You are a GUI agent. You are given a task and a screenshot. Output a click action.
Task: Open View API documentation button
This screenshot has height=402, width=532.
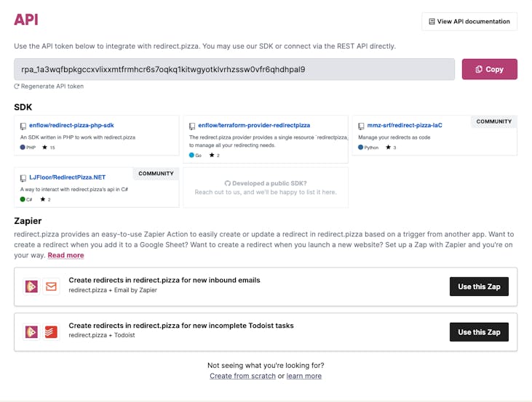point(469,21)
